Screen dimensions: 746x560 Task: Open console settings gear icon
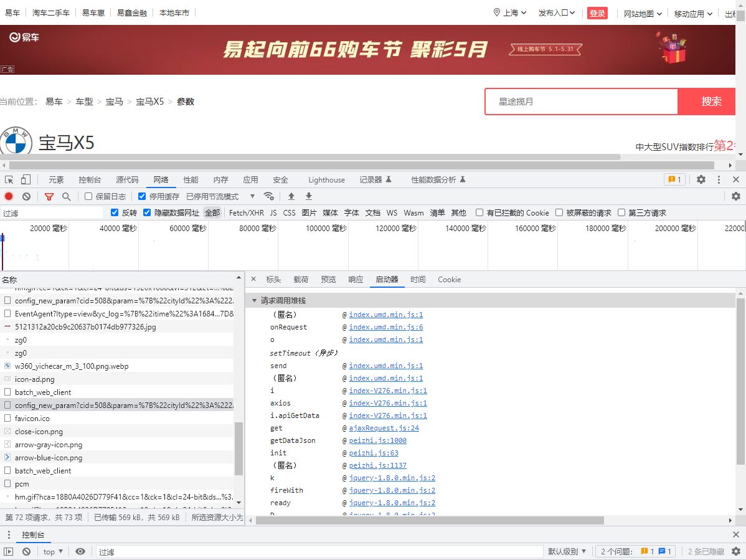tap(736, 551)
